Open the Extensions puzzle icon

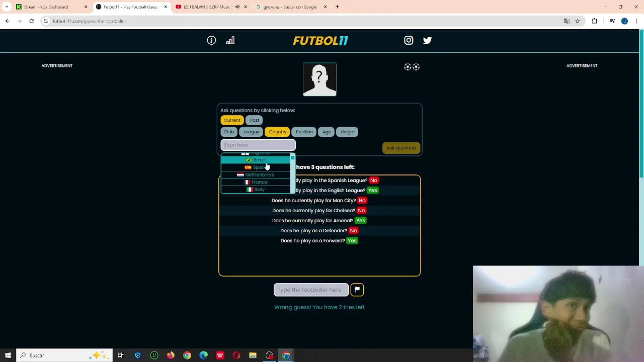pos(595,21)
